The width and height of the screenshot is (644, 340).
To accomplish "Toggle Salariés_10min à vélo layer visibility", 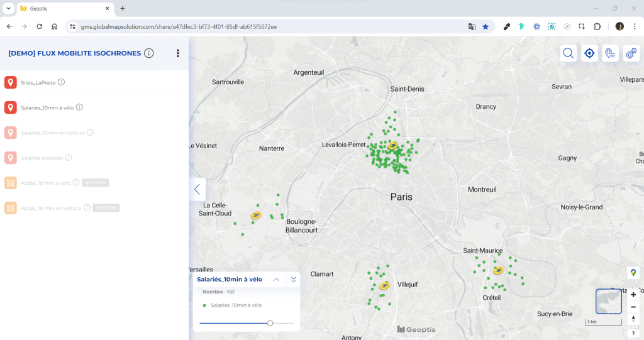I will pos(11,107).
